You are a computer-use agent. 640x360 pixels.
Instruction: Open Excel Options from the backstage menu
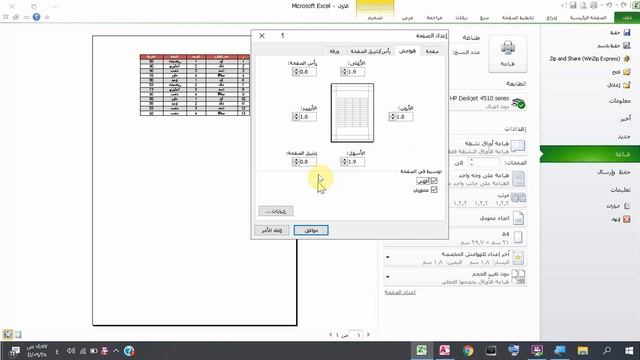(618, 206)
